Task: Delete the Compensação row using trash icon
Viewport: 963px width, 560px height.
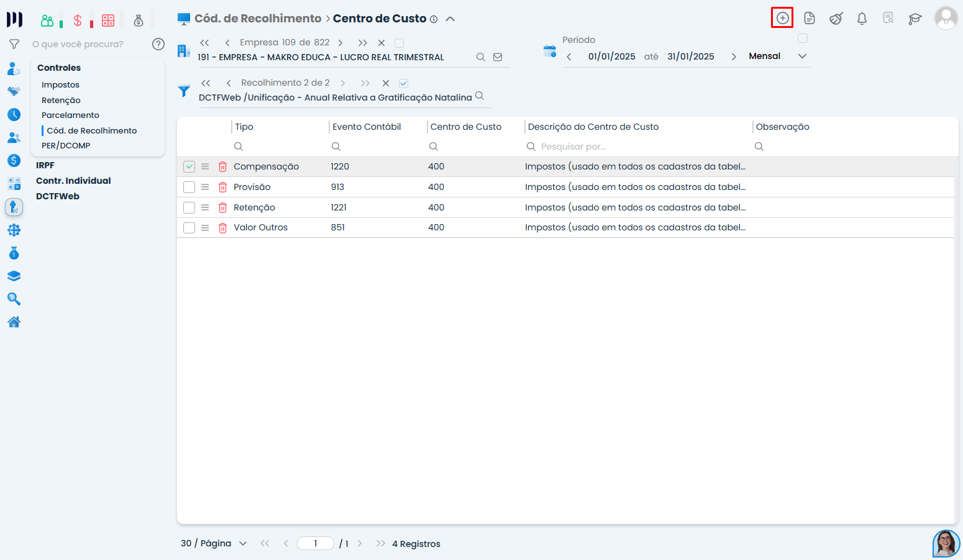Action: coord(222,166)
